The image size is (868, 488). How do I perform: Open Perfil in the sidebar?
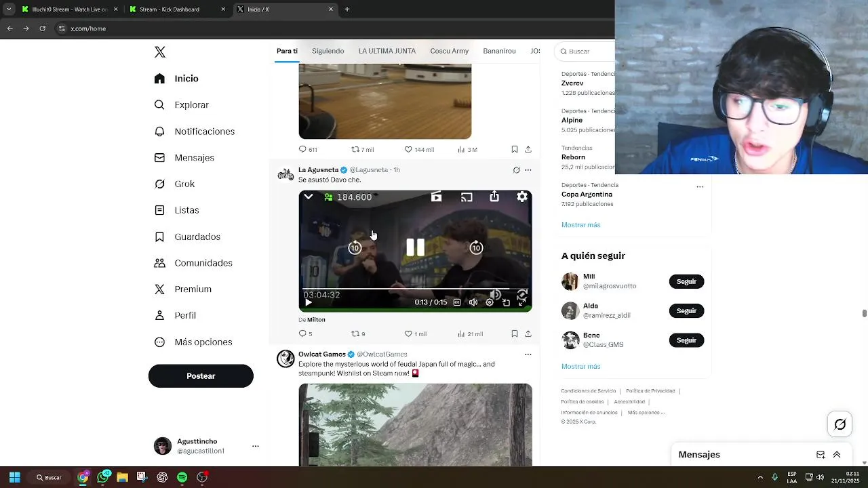(175, 316)
